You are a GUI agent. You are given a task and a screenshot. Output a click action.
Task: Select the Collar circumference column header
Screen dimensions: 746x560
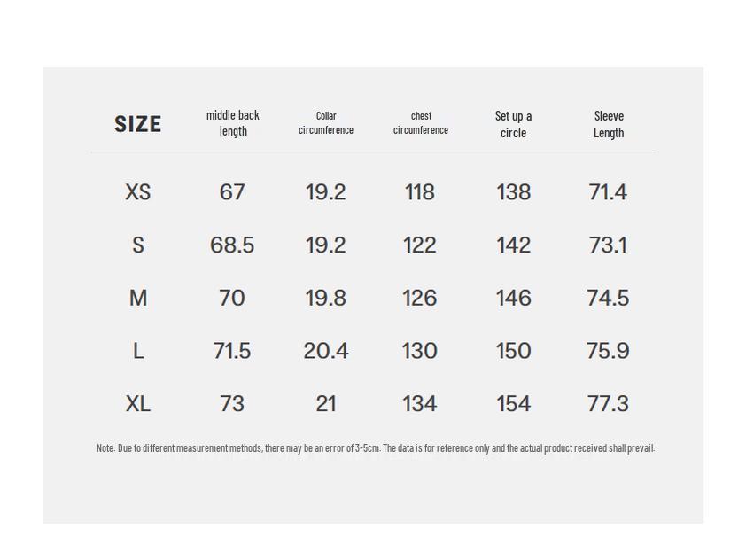326,123
